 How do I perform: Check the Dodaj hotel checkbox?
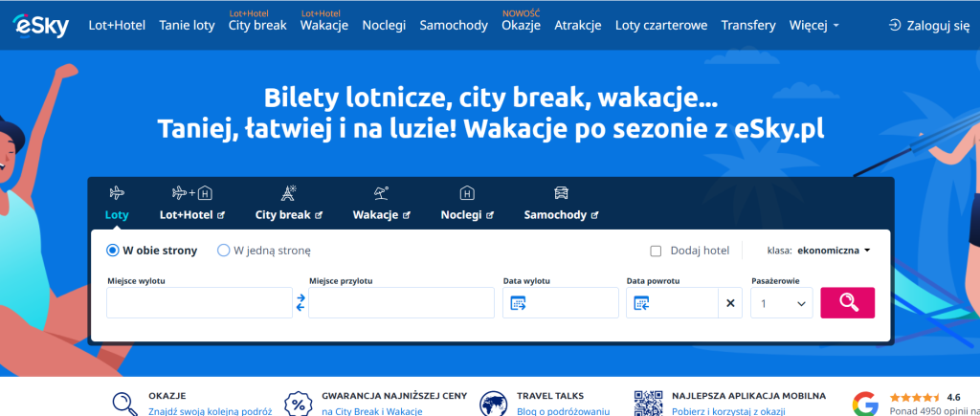(x=656, y=252)
